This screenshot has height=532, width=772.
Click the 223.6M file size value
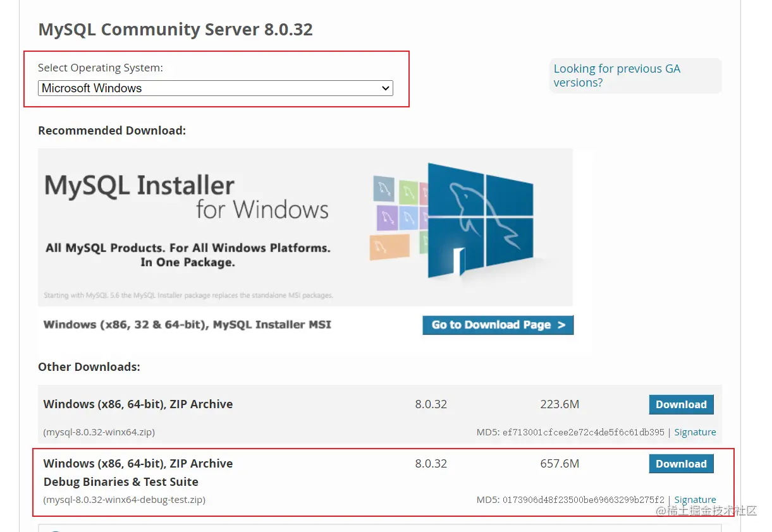click(560, 404)
